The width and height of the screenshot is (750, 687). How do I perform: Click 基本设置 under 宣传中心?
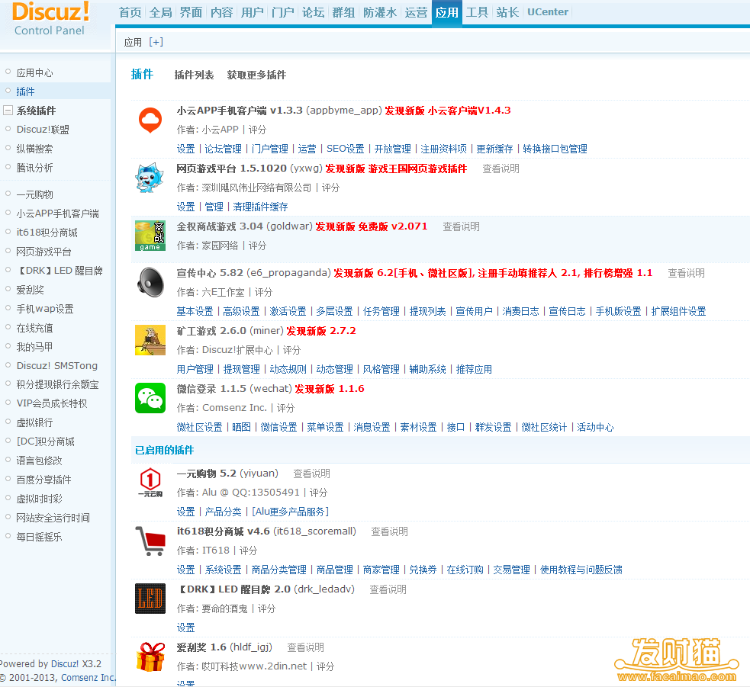coord(195,311)
